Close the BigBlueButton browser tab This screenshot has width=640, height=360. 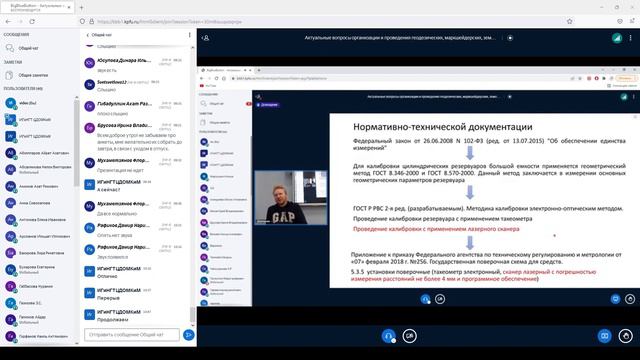[x=69, y=7]
